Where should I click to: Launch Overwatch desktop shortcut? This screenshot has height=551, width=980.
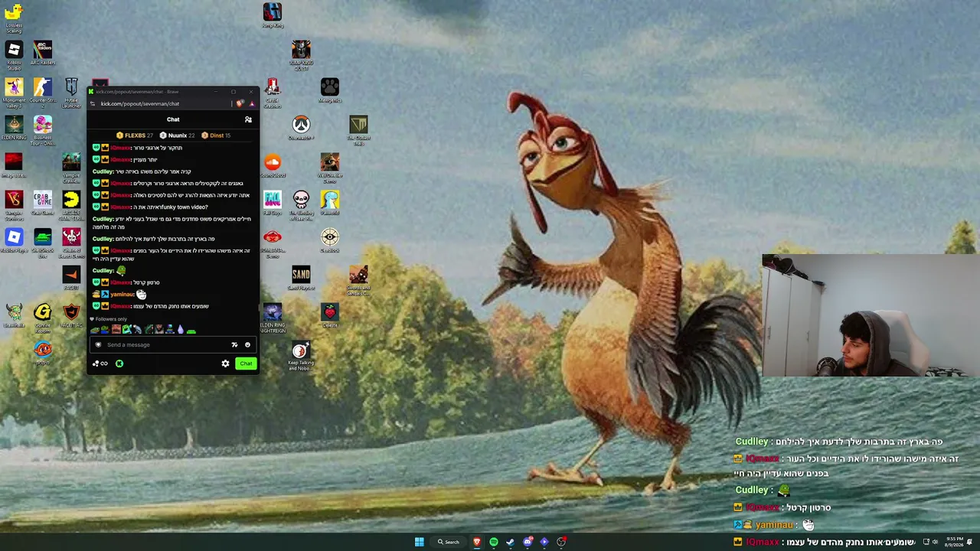click(301, 128)
